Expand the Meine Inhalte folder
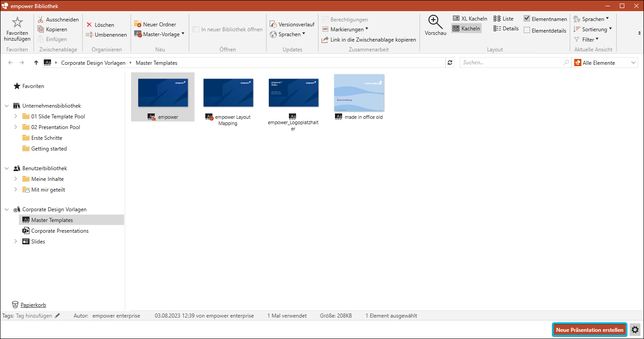 point(16,179)
